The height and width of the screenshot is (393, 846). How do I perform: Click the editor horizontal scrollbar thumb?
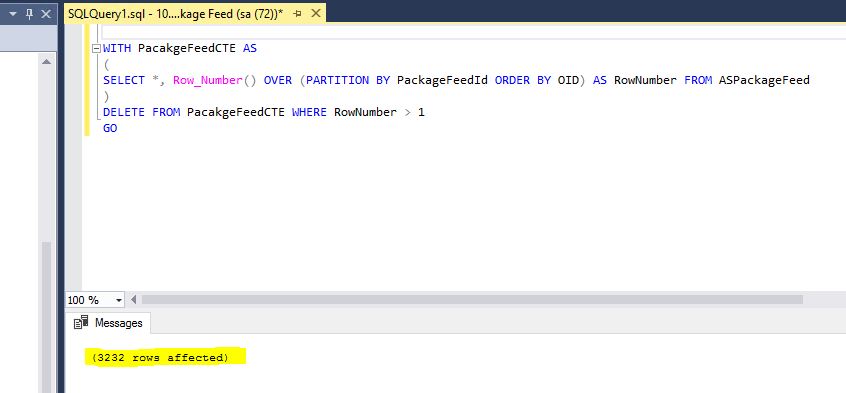[x=472, y=300]
